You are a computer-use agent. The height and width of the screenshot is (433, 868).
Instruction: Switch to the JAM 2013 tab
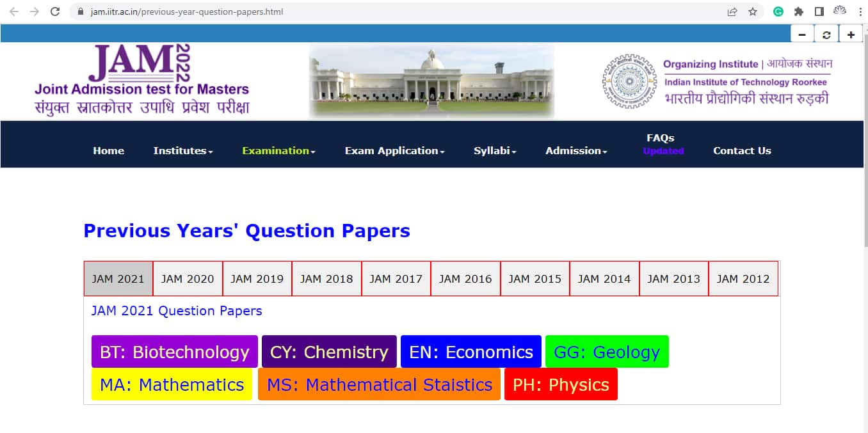click(674, 279)
